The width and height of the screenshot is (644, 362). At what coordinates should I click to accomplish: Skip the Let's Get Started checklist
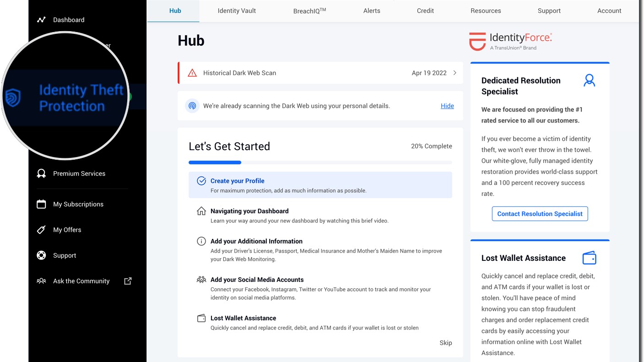coord(446,343)
